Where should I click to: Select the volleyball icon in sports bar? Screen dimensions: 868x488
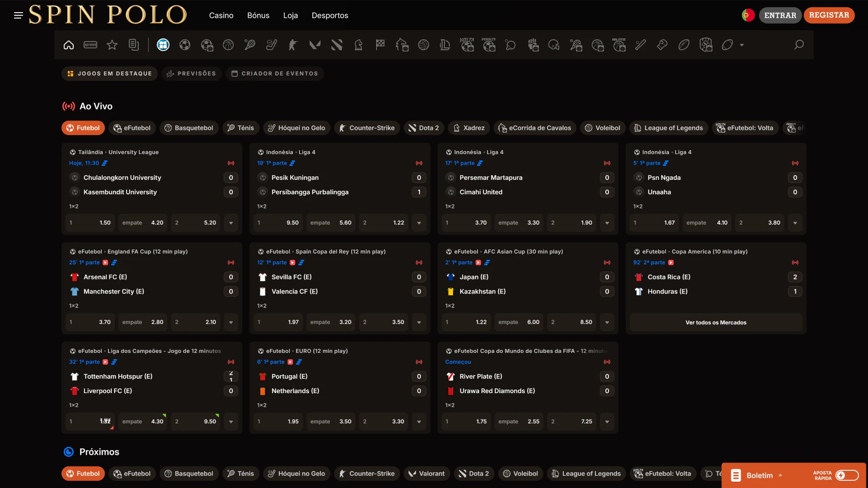click(x=424, y=45)
